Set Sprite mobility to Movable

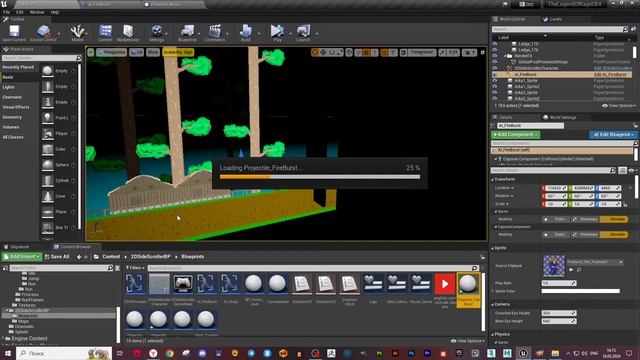pyautogui.click(x=614, y=219)
